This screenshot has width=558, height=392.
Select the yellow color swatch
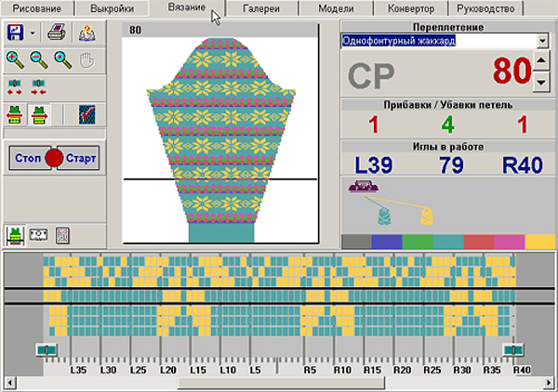coord(539,242)
